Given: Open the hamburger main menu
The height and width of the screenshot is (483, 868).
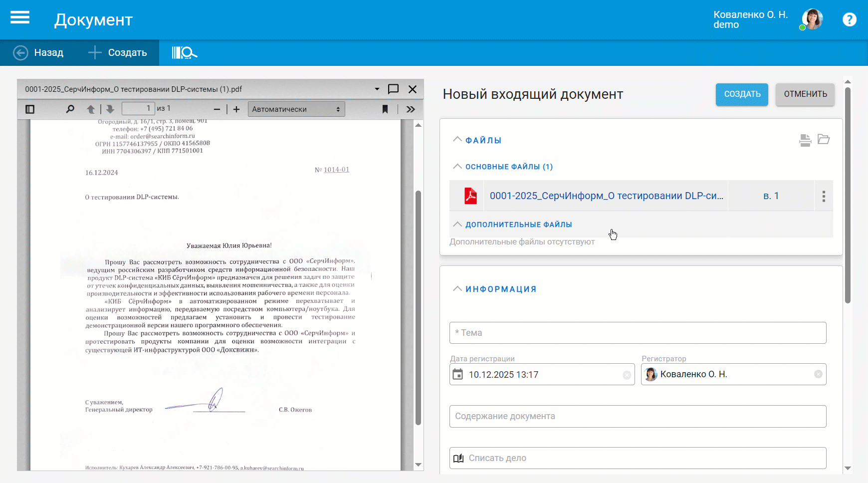Looking at the screenshot, I should coord(20,18).
